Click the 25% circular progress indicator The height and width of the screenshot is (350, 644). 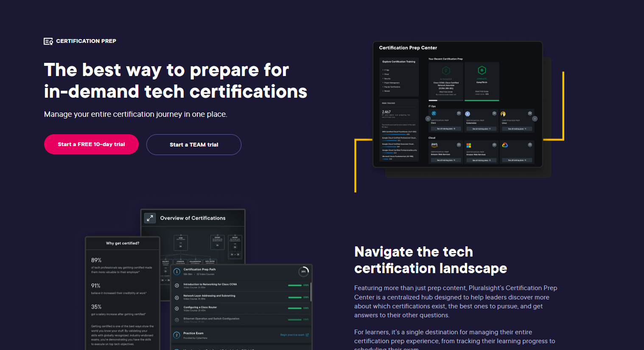tap(304, 271)
